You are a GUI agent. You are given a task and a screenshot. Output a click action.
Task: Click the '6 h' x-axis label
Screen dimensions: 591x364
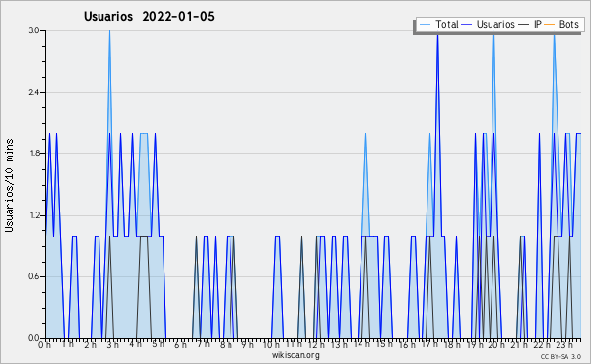click(x=180, y=344)
